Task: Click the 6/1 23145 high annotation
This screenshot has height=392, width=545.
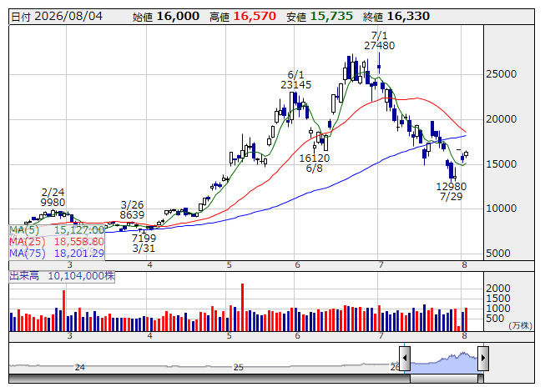Action: [295, 80]
